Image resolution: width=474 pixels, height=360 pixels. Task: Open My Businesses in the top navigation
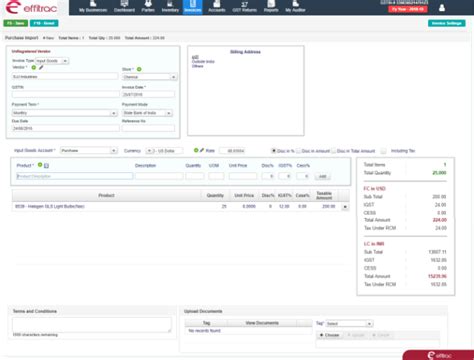(93, 7)
